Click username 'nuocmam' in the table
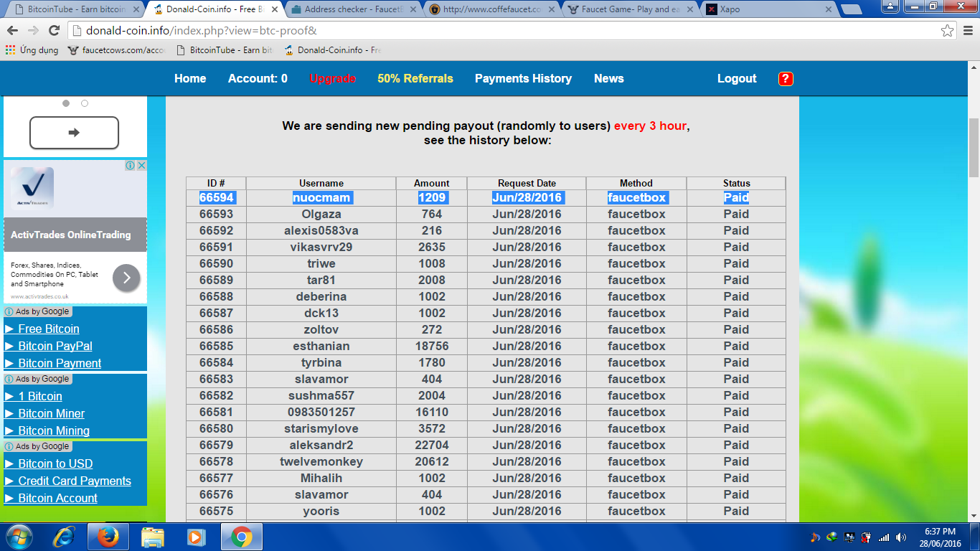The image size is (980, 551). (321, 197)
